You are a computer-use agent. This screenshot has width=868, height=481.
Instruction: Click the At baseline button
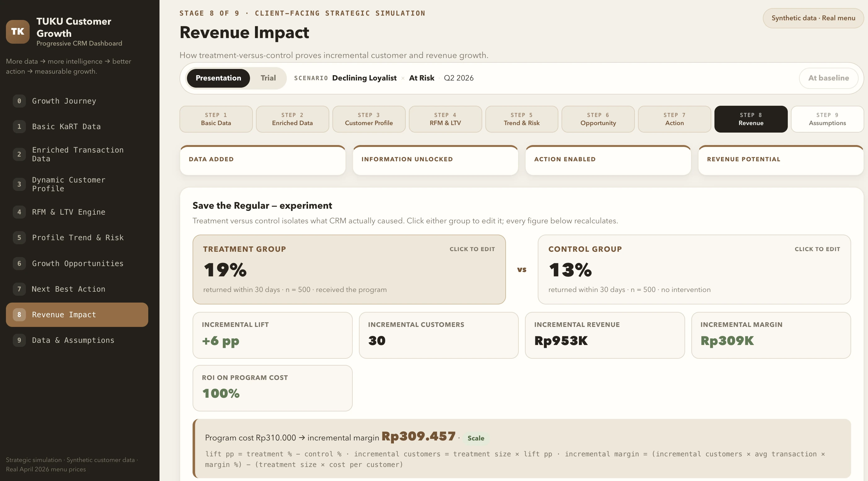tap(829, 78)
